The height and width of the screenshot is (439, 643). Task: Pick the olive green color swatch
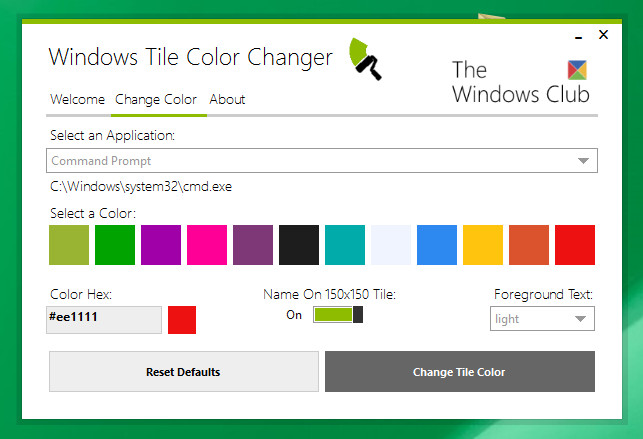[69, 245]
